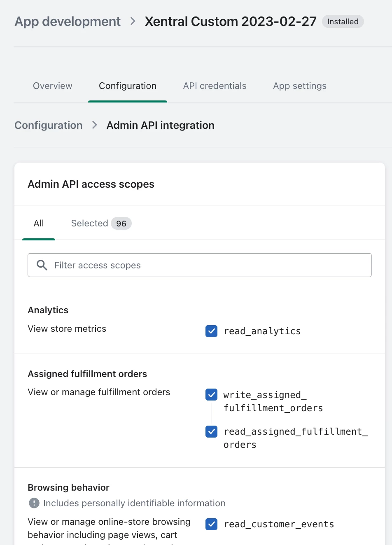Click View or manage fulfillment orders text
The height and width of the screenshot is (545, 392).
tap(99, 392)
